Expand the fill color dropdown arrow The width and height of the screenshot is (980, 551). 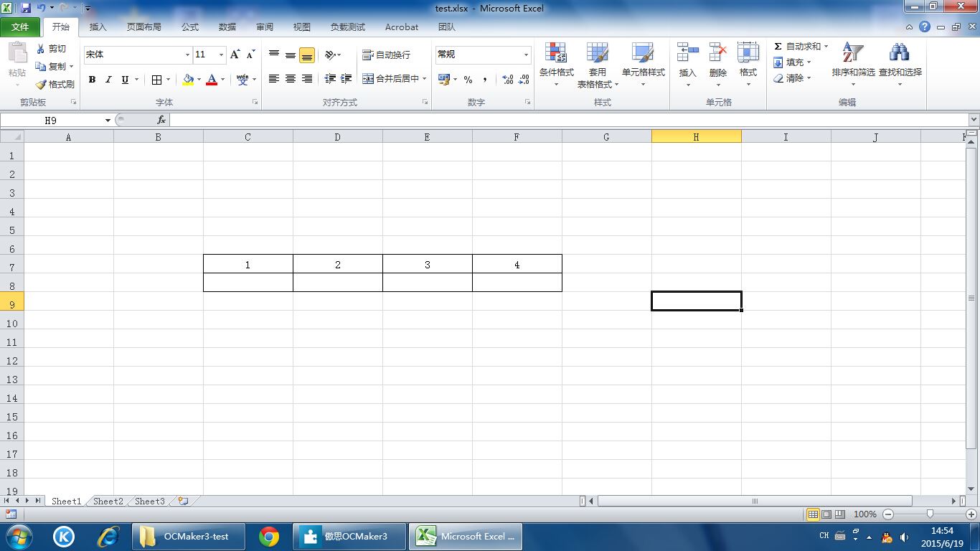pos(199,80)
